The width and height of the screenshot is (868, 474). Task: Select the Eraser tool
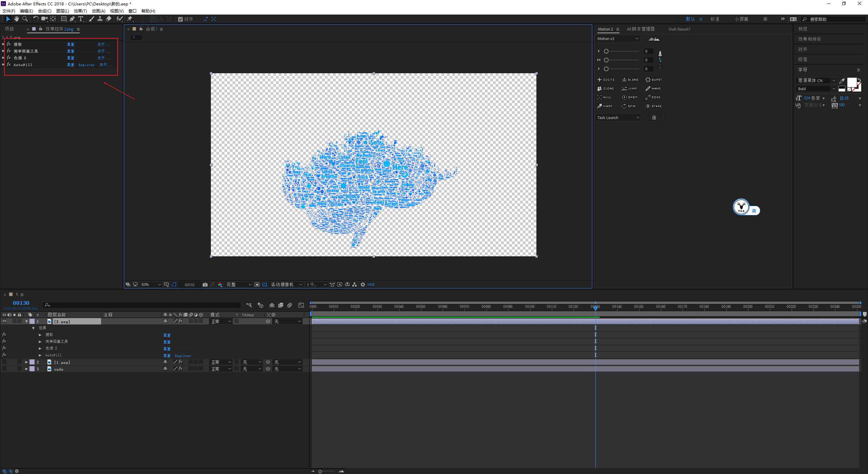(x=108, y=19)
